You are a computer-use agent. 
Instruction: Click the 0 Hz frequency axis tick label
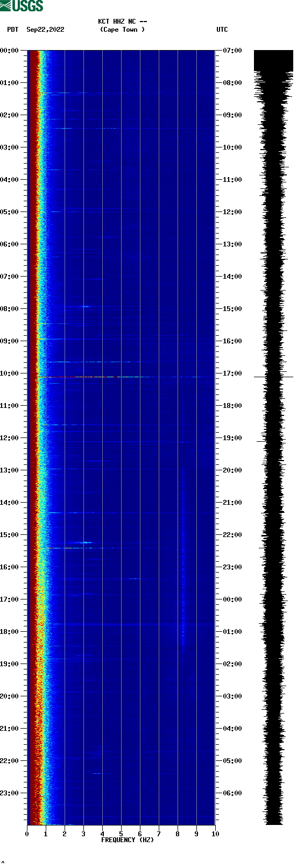(x=27, y=834)
